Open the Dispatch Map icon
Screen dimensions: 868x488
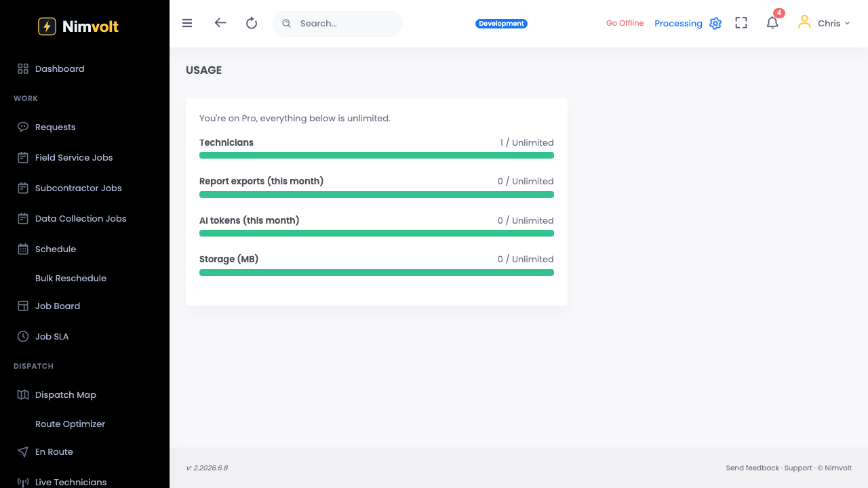(23, 394)
